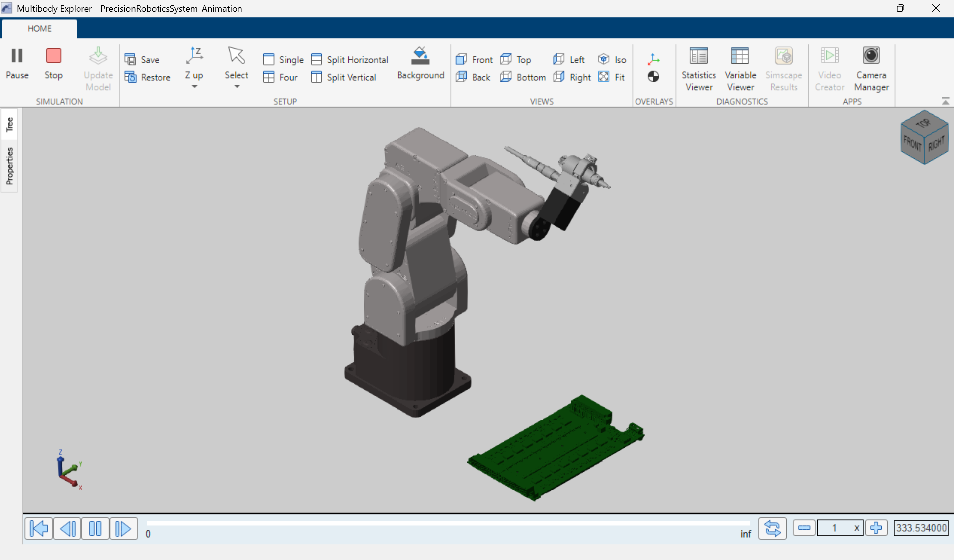954x560 pixels.
Task: Fit the model to view
Action: 611,77
